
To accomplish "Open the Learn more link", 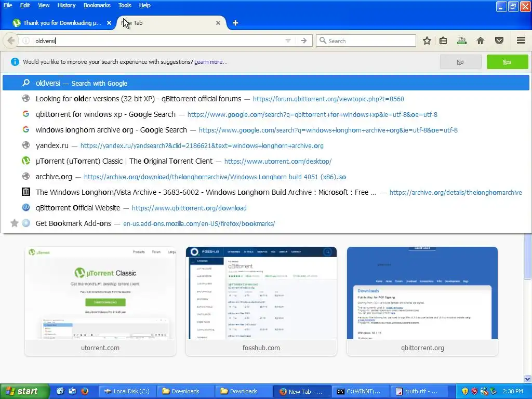I will 211,62.
